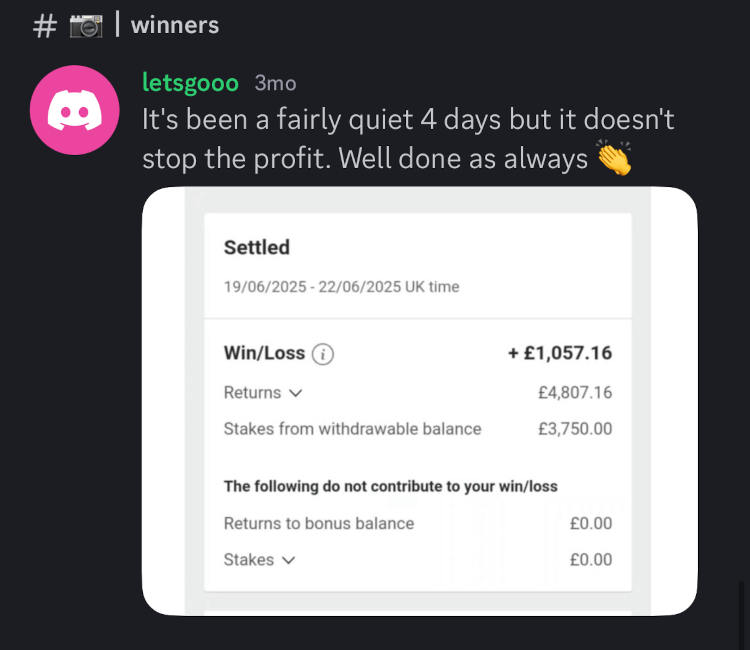Viewport: 750px width, 650px height.
Task: Expand the Stakes chevron
Action: coord(288,560)
